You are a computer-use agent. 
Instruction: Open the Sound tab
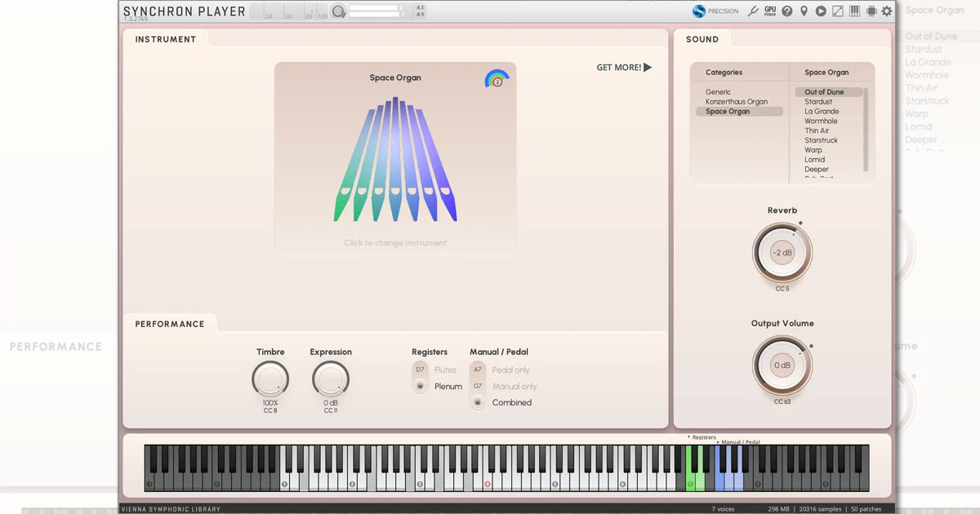(702, 39)
